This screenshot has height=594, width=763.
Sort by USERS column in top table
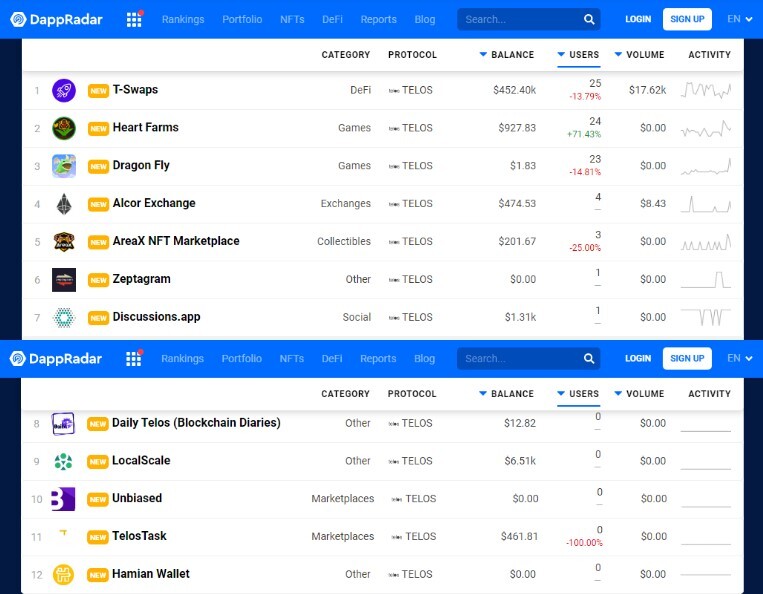pyautogui.click(x=578, y=54)
